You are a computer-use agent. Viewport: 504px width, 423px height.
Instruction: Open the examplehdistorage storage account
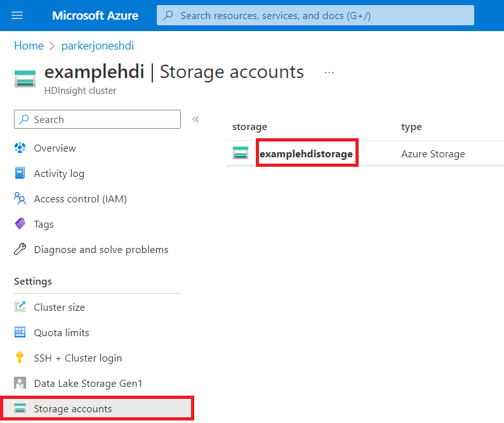pyautogui.click(x=306, y=153)
